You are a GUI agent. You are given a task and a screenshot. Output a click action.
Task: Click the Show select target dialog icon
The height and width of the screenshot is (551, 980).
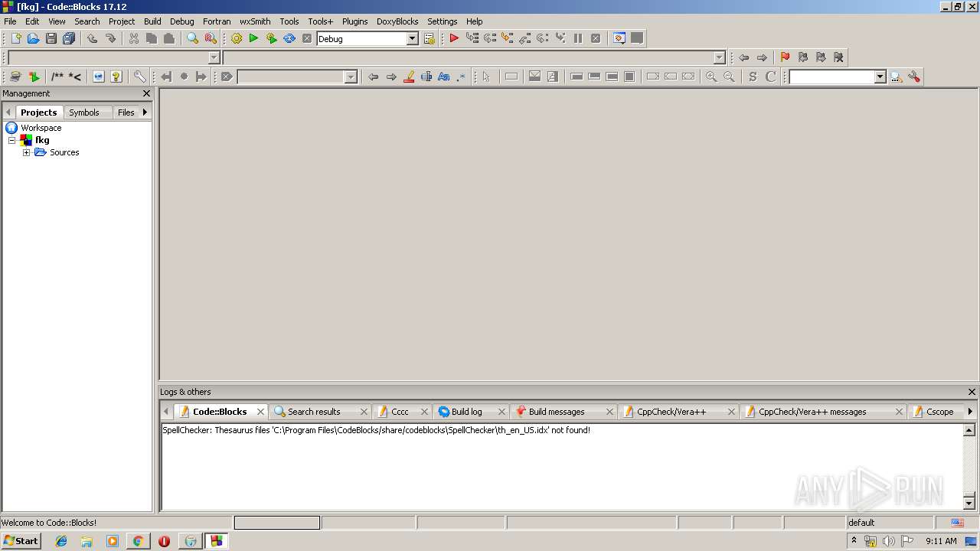click(x=430, y=38)
